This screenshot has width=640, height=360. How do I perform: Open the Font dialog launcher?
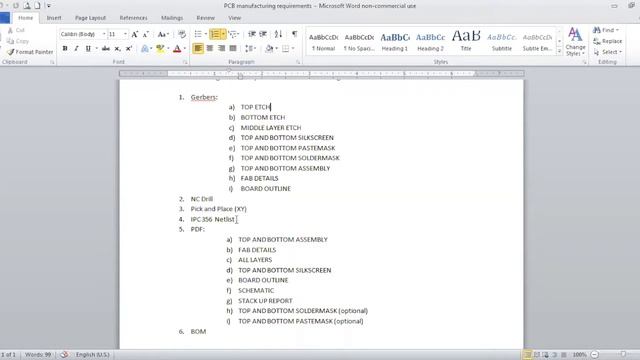pyautogui.click(x=185, y=62)
